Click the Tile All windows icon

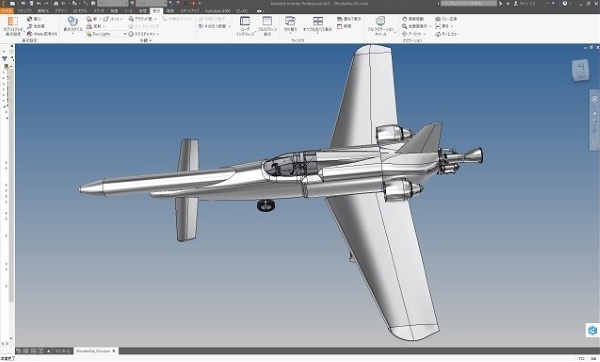318,21
